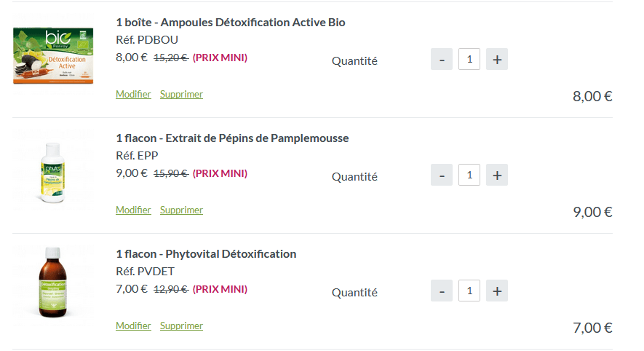Click quantity field for Extrait de Pépins

point(469,175)
